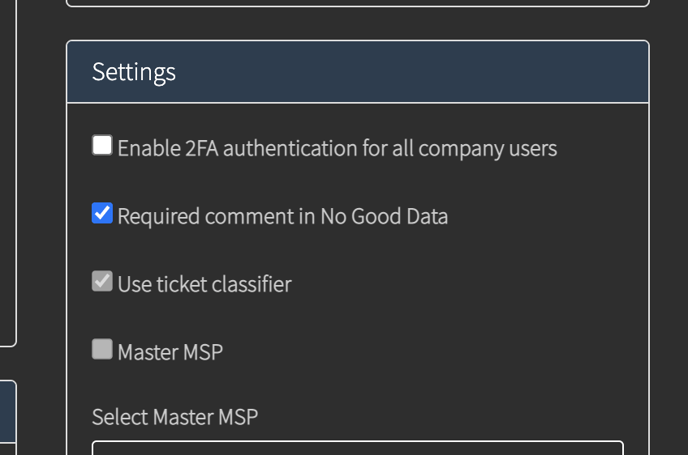This screenshot has height=455, width=688.
Task: Click the partially visible panel left of Settings
Action: click(x=8, y=173)
